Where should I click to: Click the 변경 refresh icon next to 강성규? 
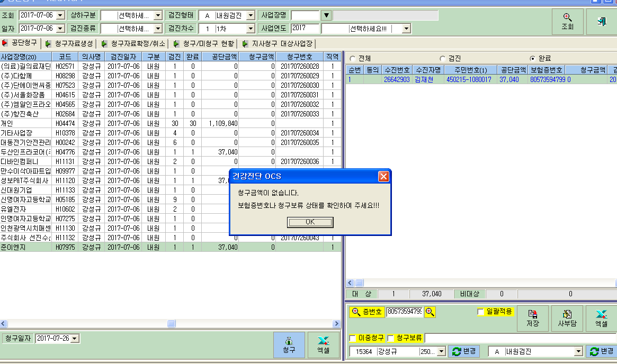[464, 351]
